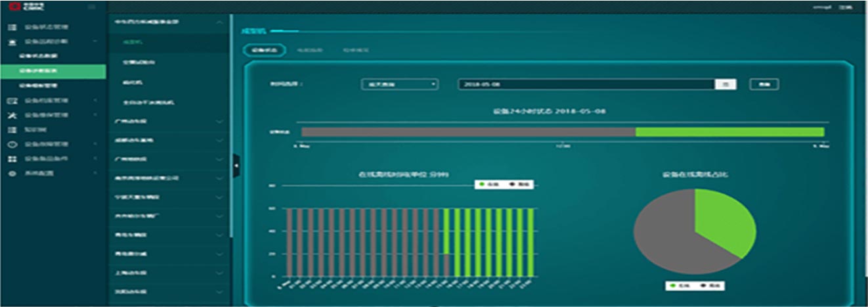
Task: Open the calendar picker beside the date field
Action: coord(726,84)
